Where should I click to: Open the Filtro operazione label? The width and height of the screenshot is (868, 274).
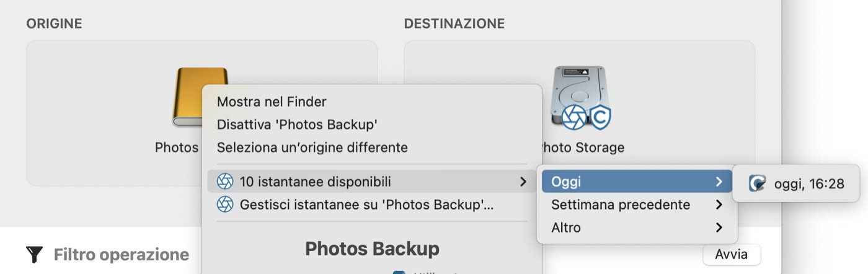click(x=122, y=255)
